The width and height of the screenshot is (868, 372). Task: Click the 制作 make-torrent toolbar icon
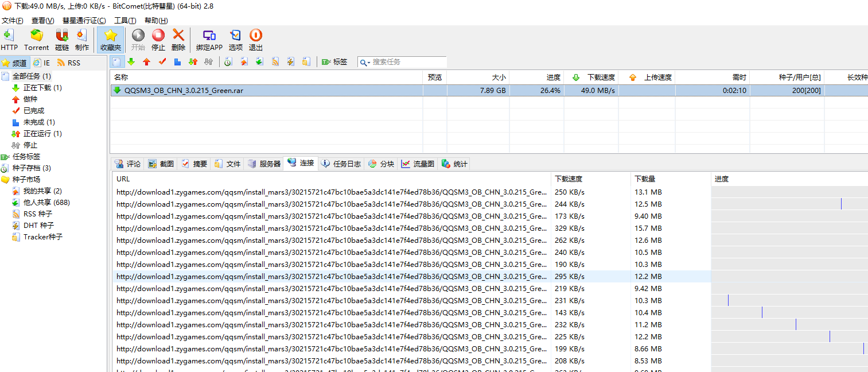pyautogui.click(x=82, y=40)
